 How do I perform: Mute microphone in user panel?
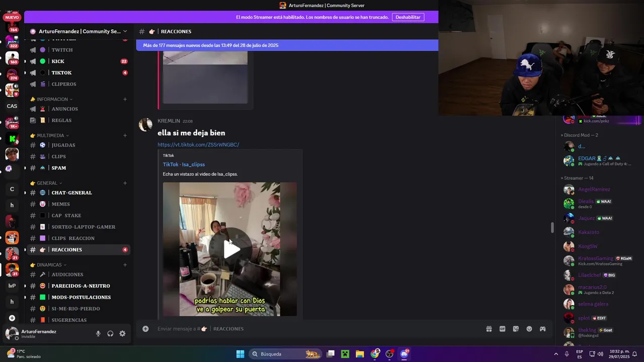pyautogui.click(x=98, y=334)
